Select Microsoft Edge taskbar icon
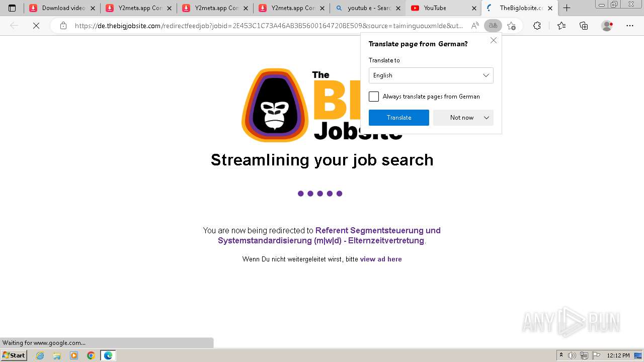The image size is (644, 362). point(108,355)
